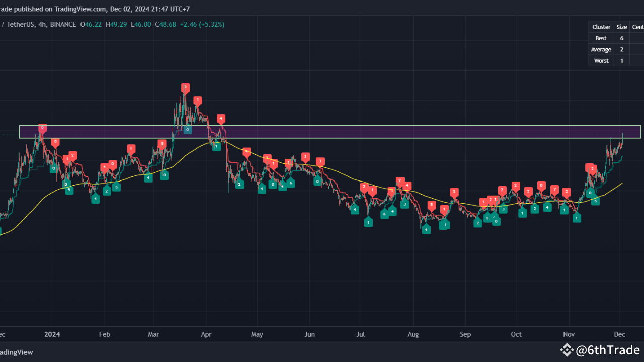Click the red "5" sell marker at the January high
Viewport: 644px width, 362px height.
tap(42, 128)
